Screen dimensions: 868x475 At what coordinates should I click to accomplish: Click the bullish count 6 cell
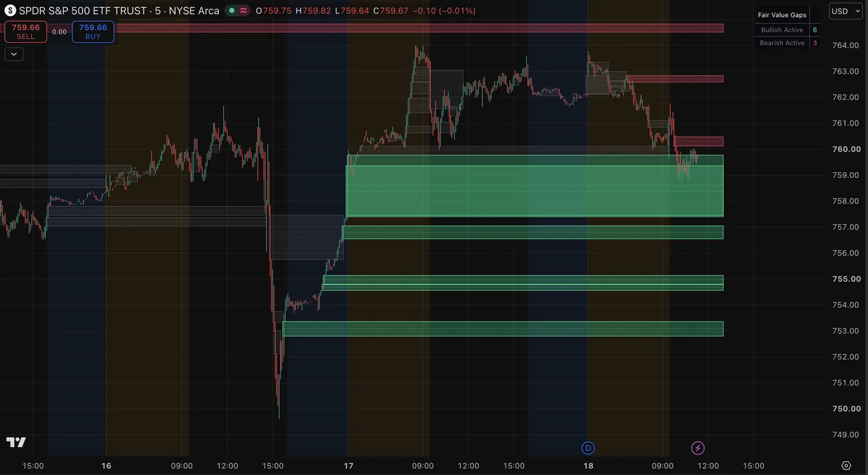815,30
